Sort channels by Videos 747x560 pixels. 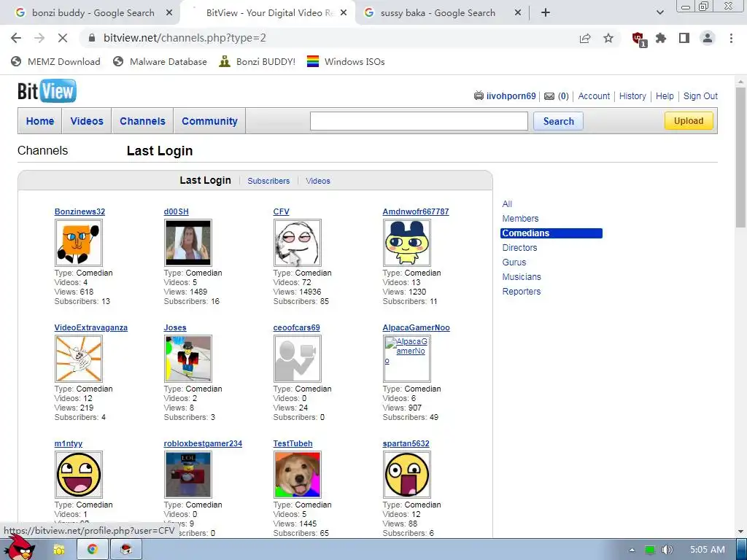(318, 181)
